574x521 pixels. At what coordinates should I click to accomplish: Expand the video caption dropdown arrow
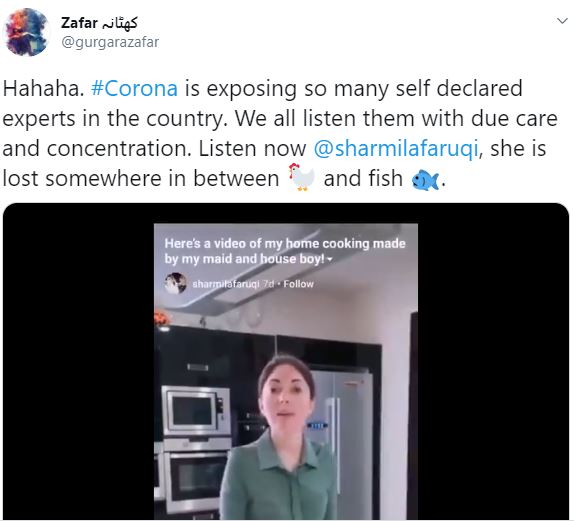tap(329, 260)
